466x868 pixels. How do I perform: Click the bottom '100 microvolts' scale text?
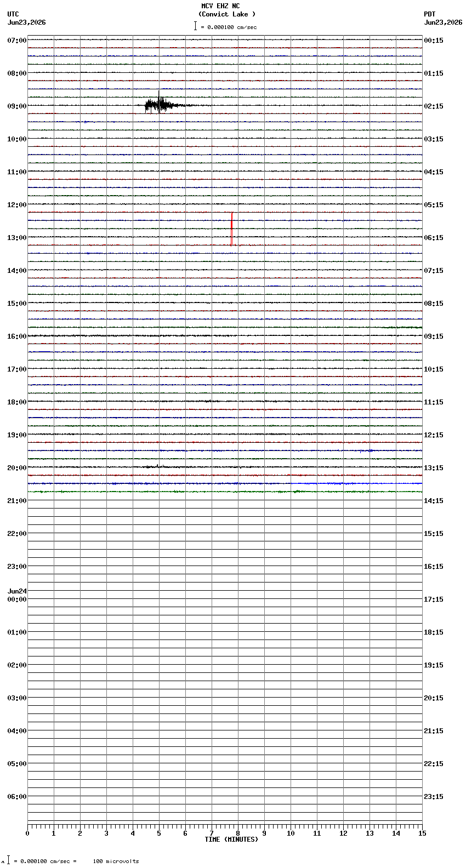click(x=116, y=861)
